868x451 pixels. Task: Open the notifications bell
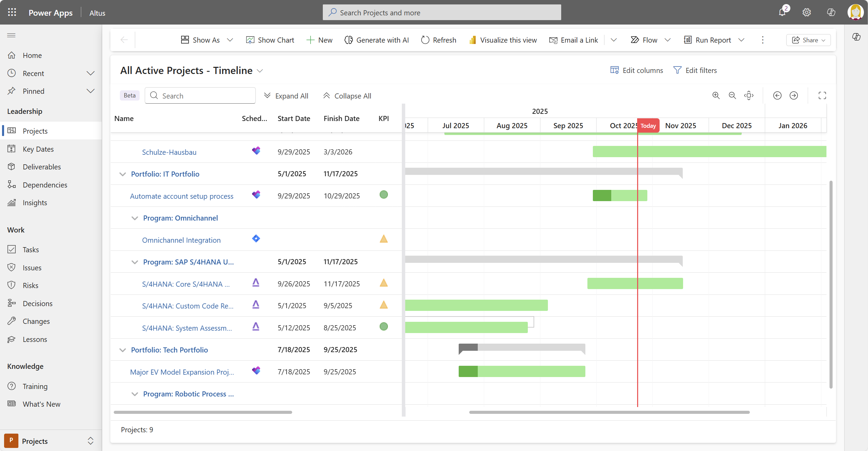tap(782, 12)
